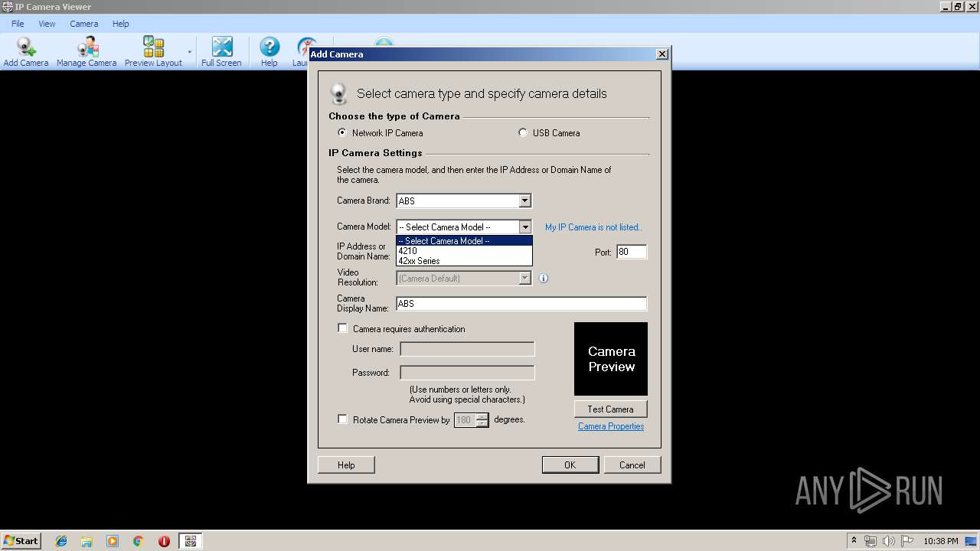Click the partially hidden Launch toolbar icon
This screenshot has height=551, width=980.
pyautogui.click(x=299, y=52)
